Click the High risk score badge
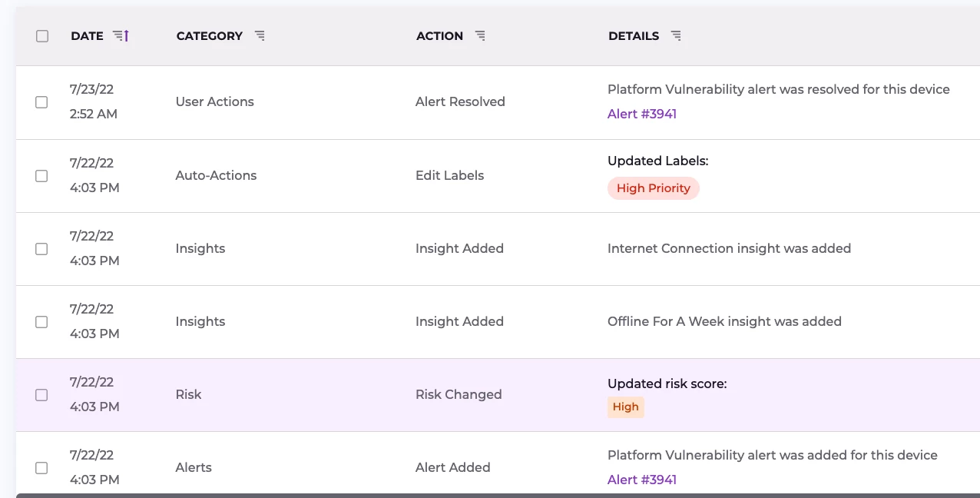This screenshot has height=498, width=980. click(x=625, y=407)
